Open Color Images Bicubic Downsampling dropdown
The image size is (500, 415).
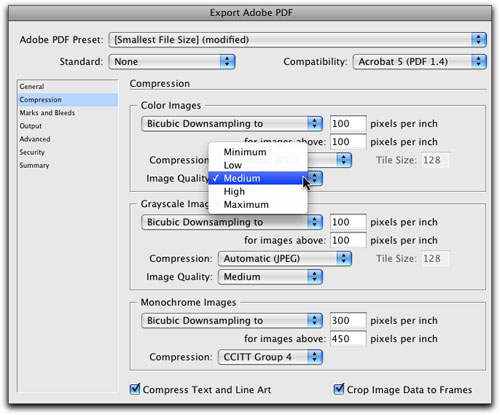[232, 124]
